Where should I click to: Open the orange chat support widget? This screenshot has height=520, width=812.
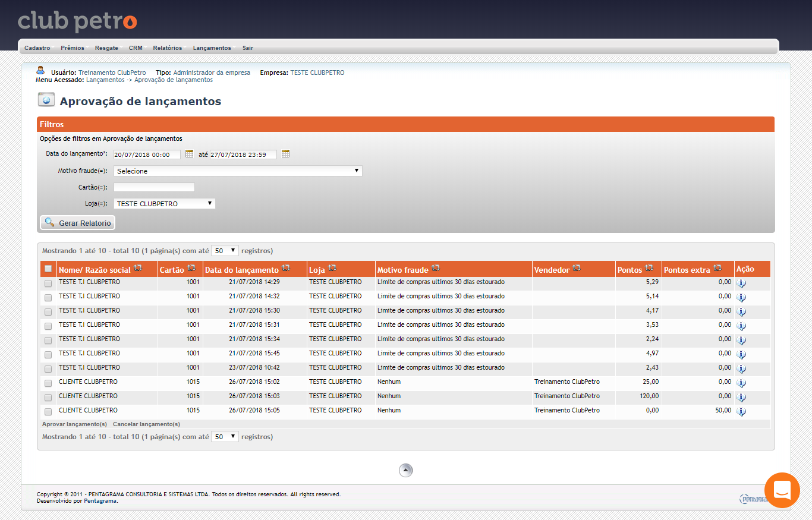pos(782,490)
